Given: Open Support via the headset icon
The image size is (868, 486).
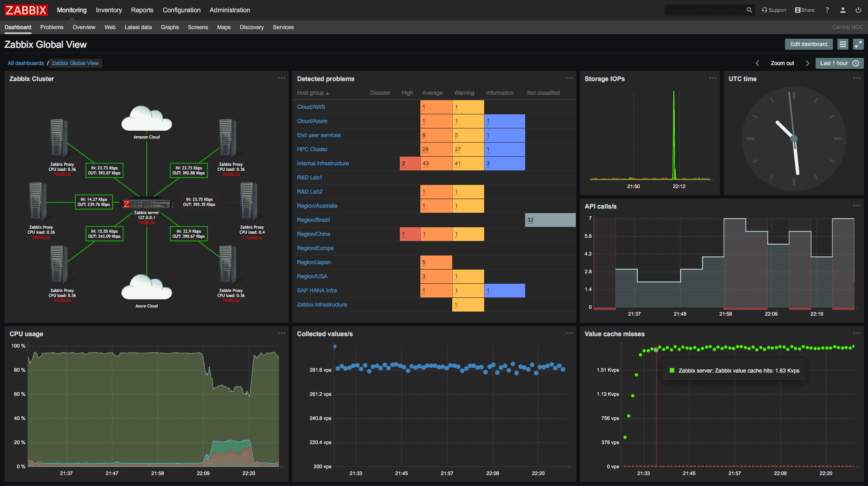Looking at the screenshot, I should coord(765,10).
